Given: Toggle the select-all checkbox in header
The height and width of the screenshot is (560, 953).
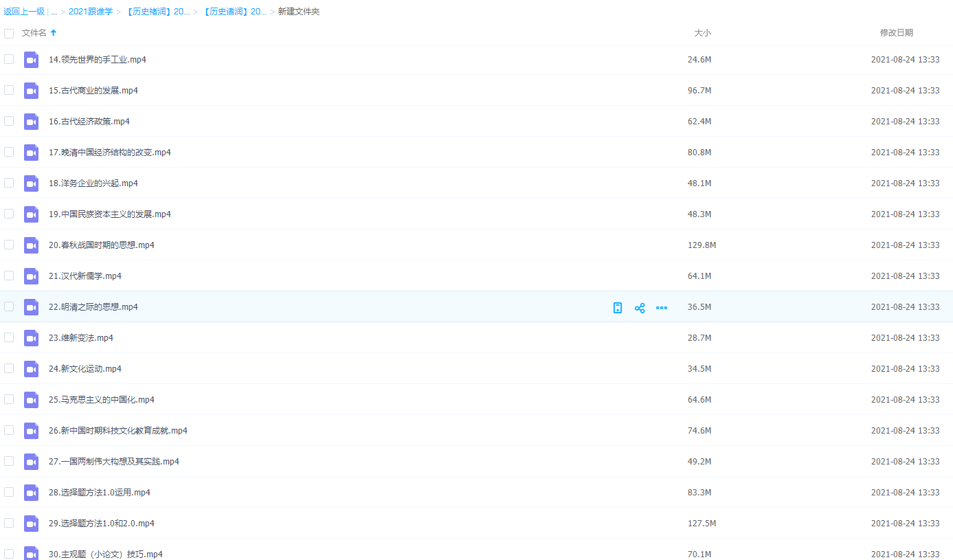Looking at the screenshot, I should (x=9, y=33).
